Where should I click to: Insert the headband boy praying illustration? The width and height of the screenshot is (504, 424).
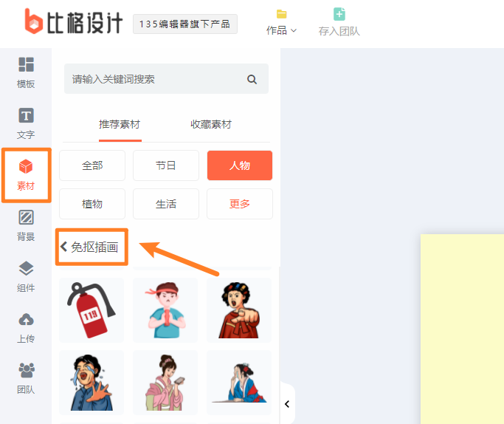click(x=165, y=310)
